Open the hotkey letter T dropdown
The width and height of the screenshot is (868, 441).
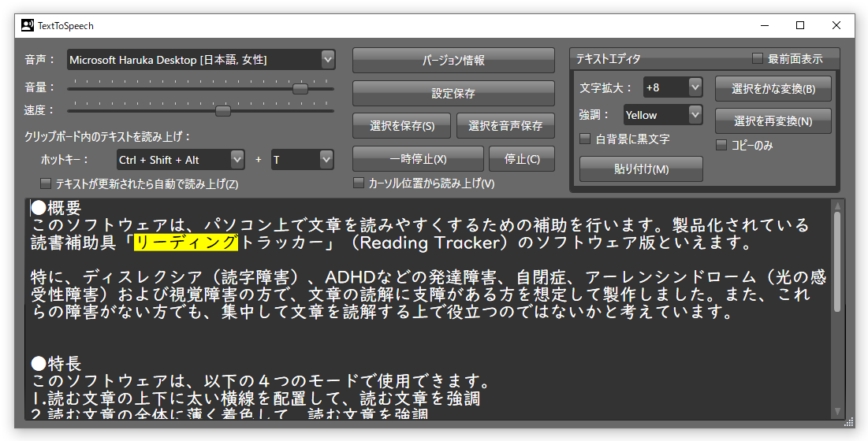point(302,160)
